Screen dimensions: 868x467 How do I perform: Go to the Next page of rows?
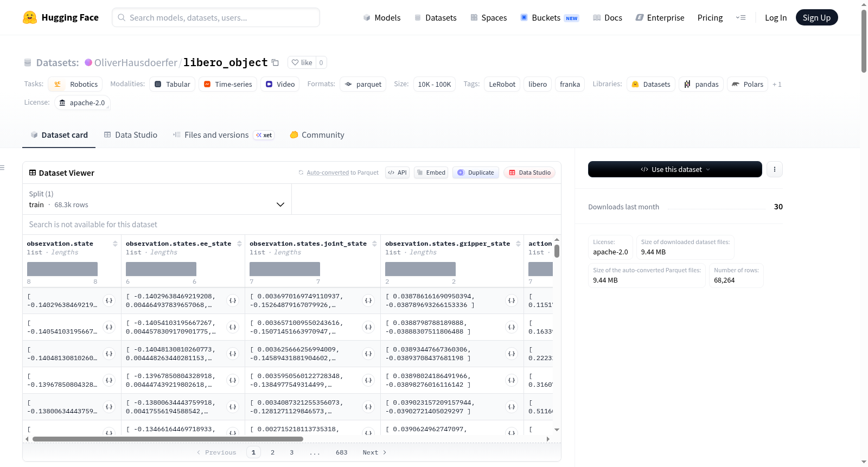coord(374,452)
